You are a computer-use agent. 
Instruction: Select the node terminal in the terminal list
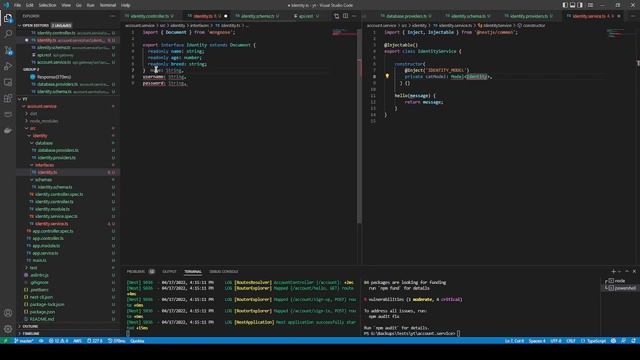click(620, 280)
